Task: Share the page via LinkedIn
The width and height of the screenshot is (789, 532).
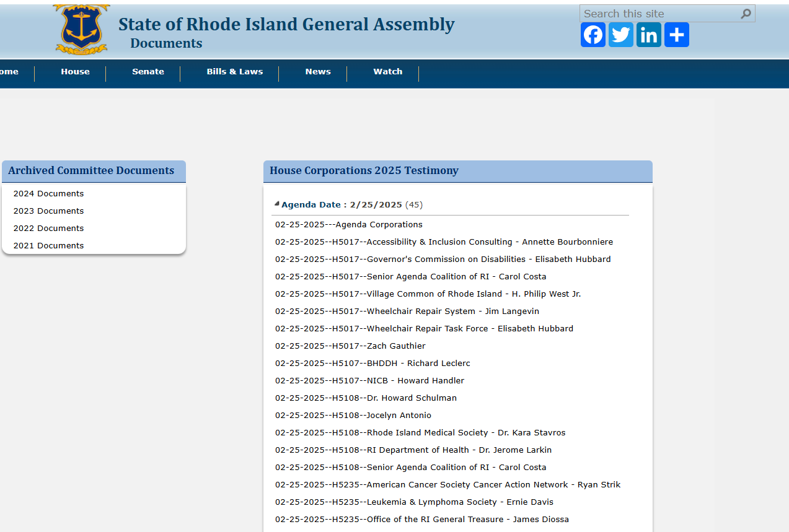Action: click(x=648, y=35)
